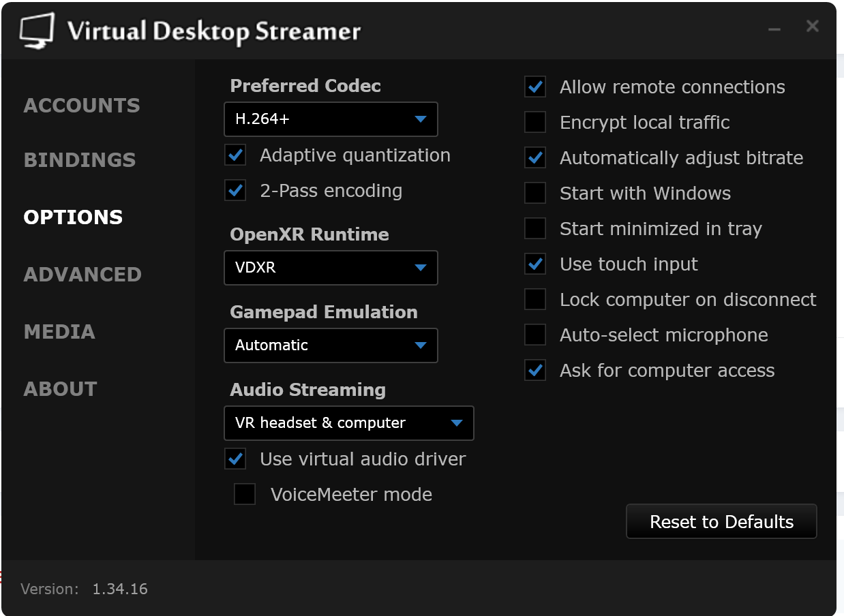Disable Adaptive quantization checkbox
844x616 pixels.
[236, 155]
